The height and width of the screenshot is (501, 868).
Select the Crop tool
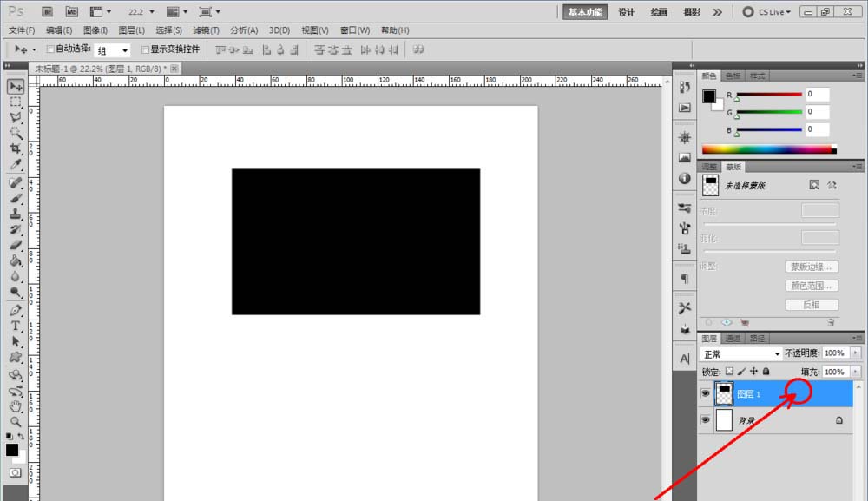(16, 148)
